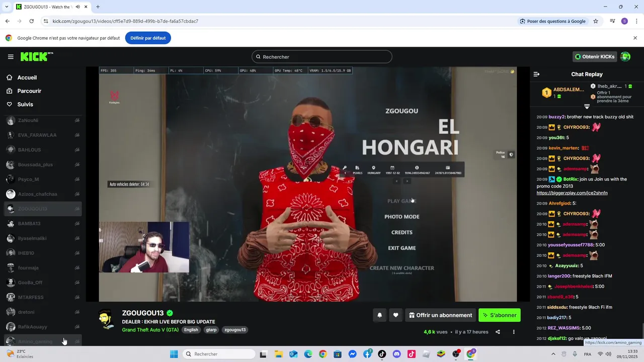Select ilyaselmaliki channel in the sidebar
This screenshot has height=362, width=644.
point(43,238)
